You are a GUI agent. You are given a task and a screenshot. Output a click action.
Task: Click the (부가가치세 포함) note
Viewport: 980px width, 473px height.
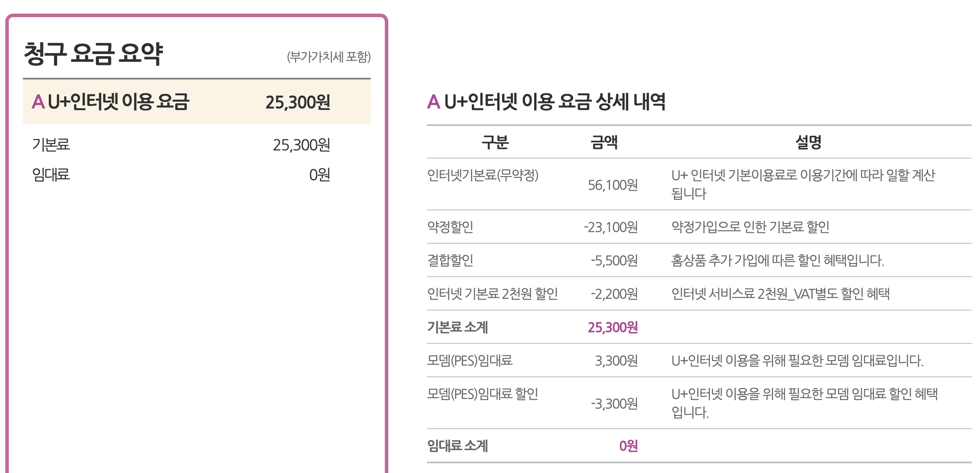tap(329, 57)
